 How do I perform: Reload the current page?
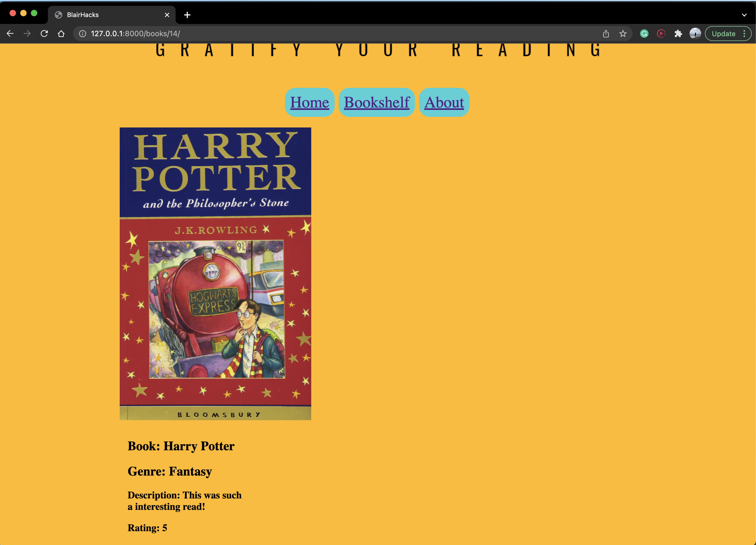44,34
